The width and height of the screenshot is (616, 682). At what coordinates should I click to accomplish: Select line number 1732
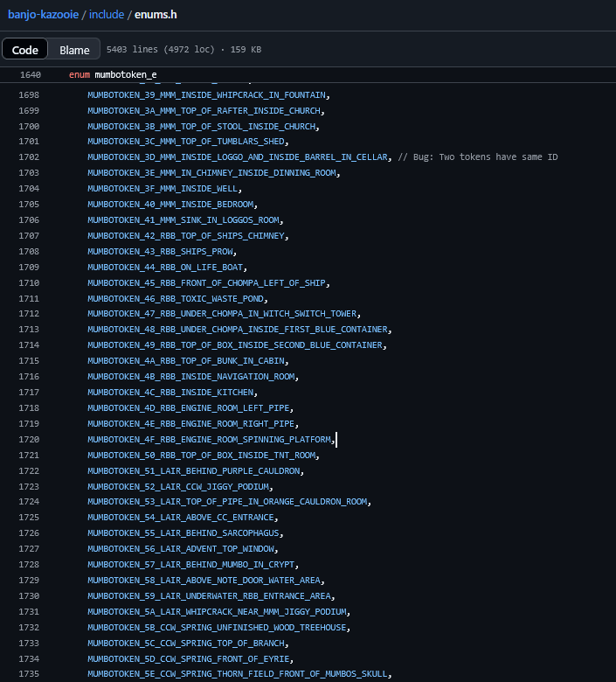point(29,628)
